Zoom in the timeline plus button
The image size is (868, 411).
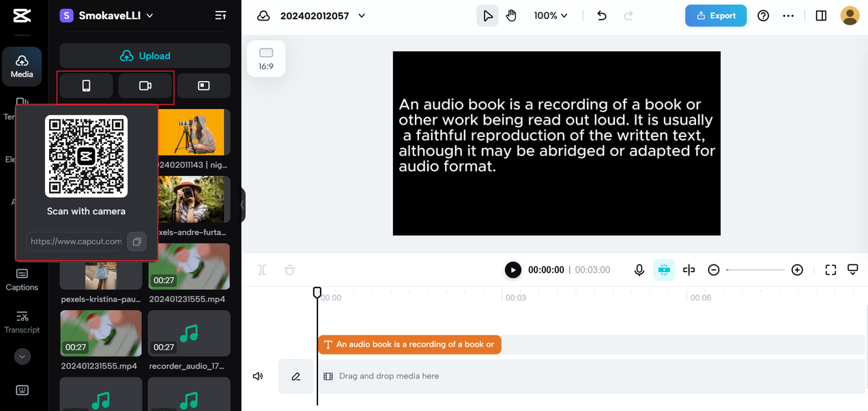click(x=797, y=270)
